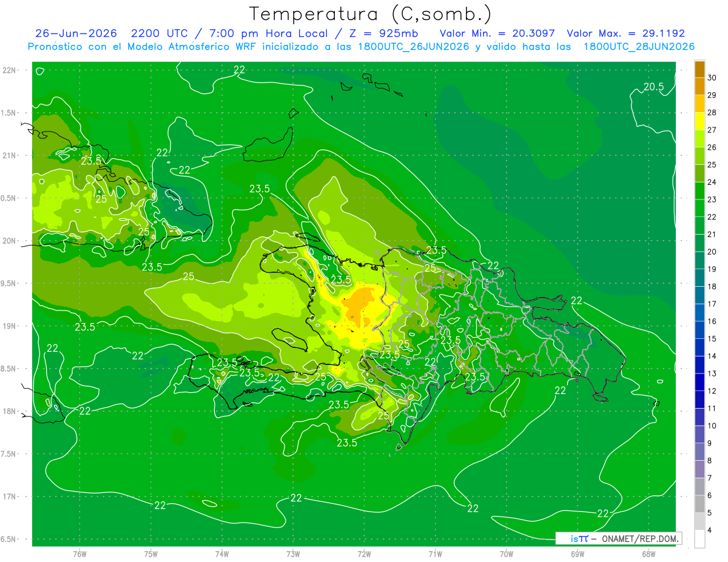Image resolution: width=728 pixels, height=562 pixels.
Task: Click the legend value "28"
Action: [x=712, y=113]
